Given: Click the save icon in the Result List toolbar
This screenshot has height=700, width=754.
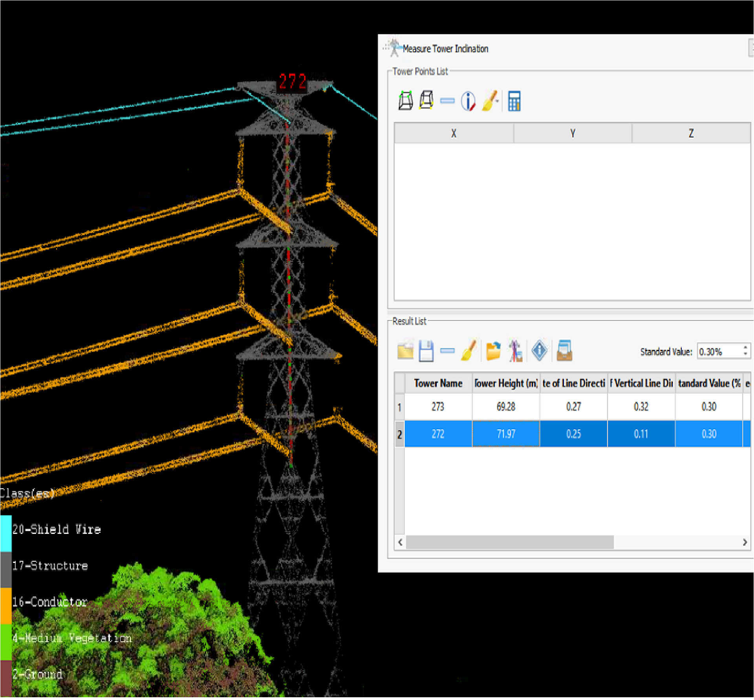Looking at the screenshot, I should 426,352.
